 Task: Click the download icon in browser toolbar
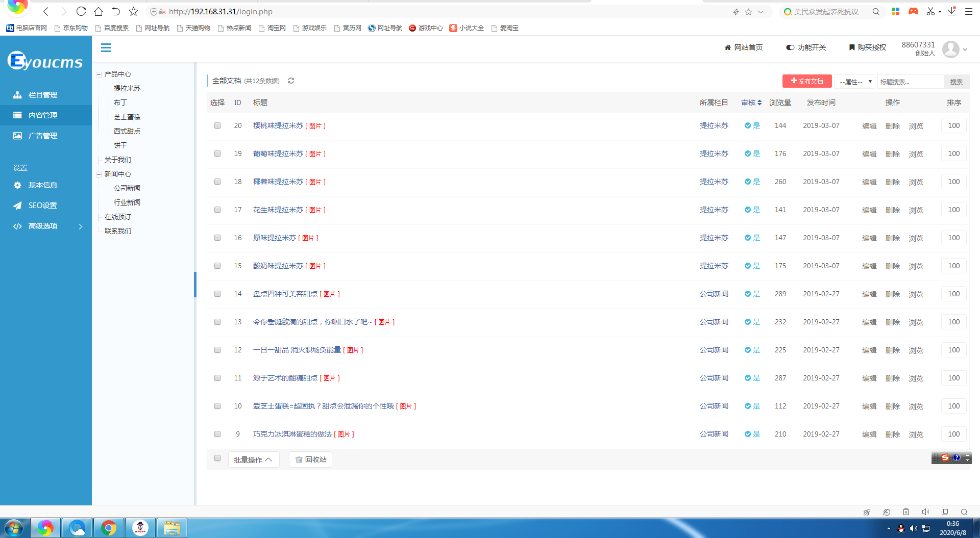[952, 11]
